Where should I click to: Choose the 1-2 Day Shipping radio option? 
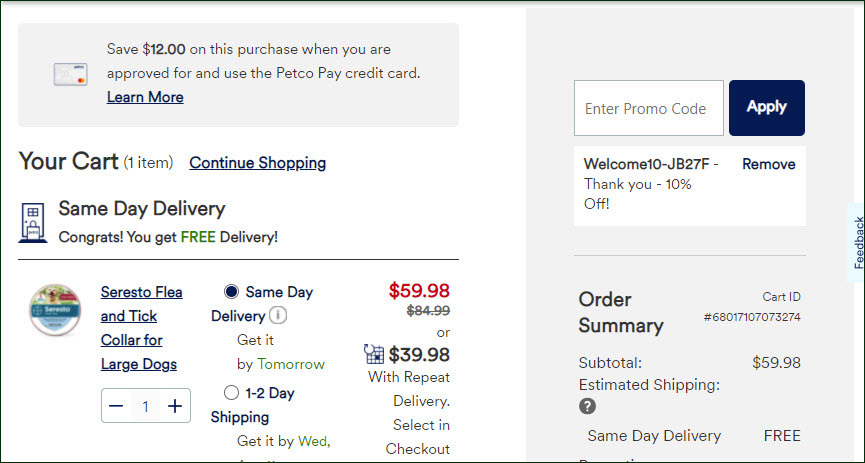click(232, 393)
